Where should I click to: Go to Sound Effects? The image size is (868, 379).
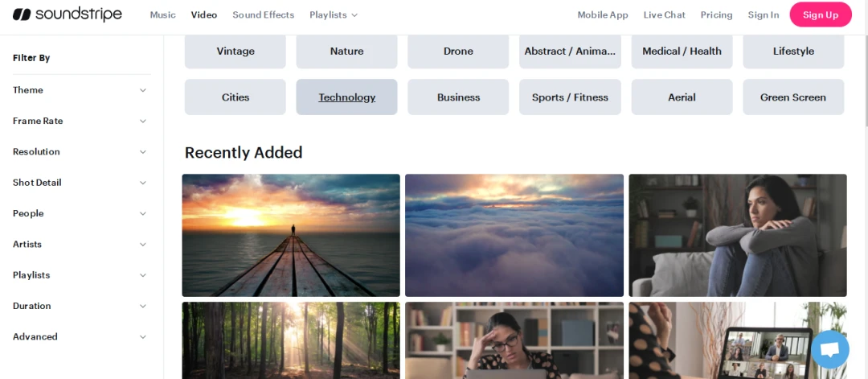pos(263,15)
